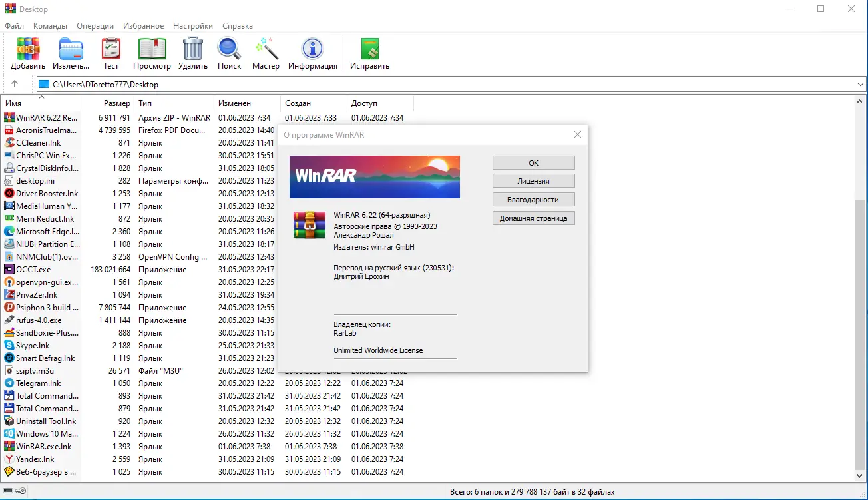
Task: Open the Настройки menu
Action: click(x=193, y=26)
